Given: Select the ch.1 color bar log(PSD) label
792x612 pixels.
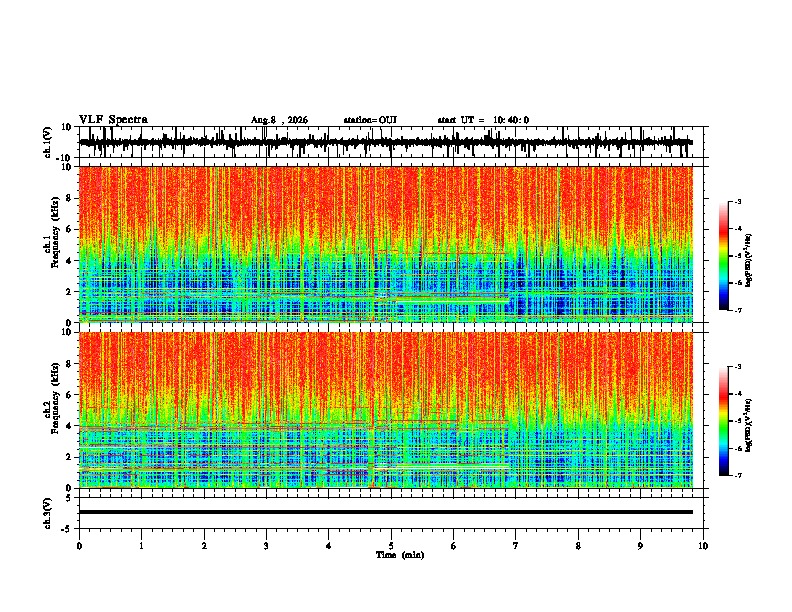Looking at the screenshot, I should pos(749,261).
